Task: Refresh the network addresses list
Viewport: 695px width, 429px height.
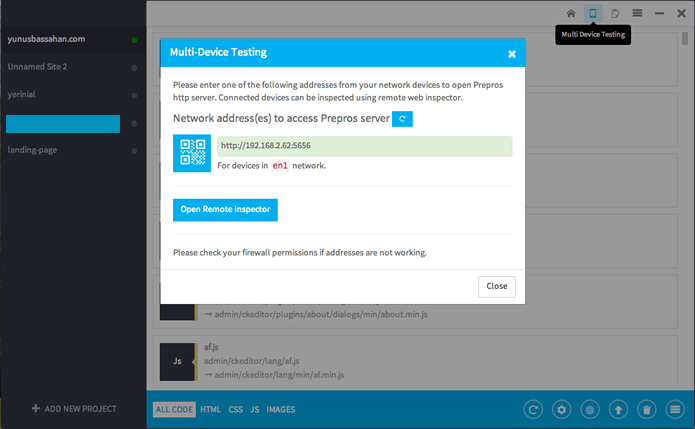Action: (402, 119)
